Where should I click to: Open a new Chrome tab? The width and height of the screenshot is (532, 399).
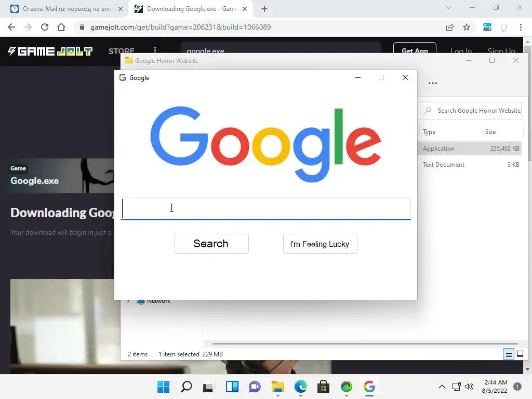pyautogui.click(x=264, y=9)
